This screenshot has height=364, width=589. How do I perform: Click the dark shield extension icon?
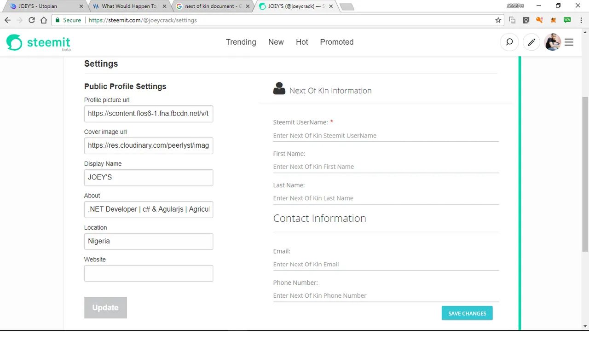pos(526,20)
